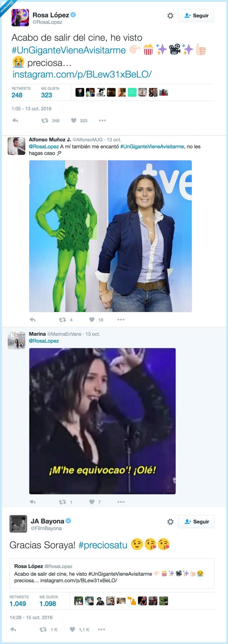This screenshot has height=644, width=228.
Task: Open more options on Alfonso Muñoz's tweet
Action: [x=121, y=320]
